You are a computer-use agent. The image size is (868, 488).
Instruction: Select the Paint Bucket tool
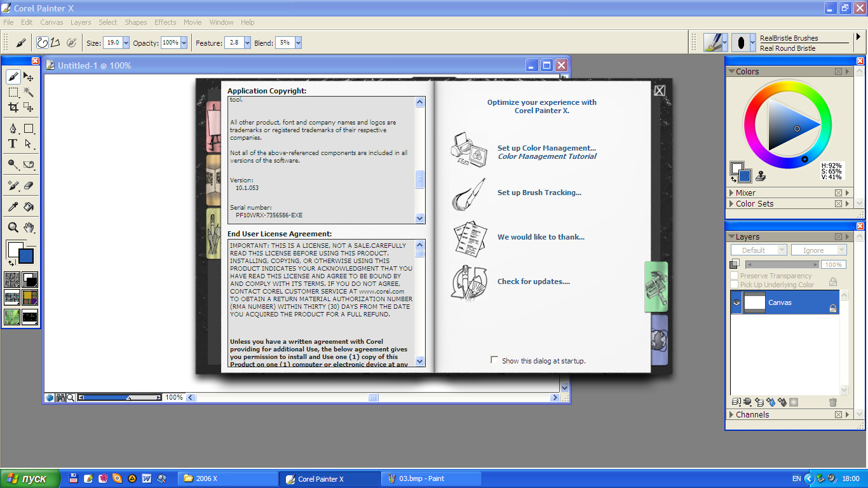tap(29, 207)
